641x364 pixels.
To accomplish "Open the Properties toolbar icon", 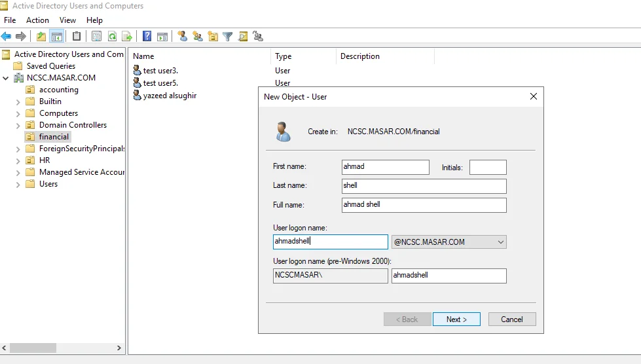I will 96,37.
